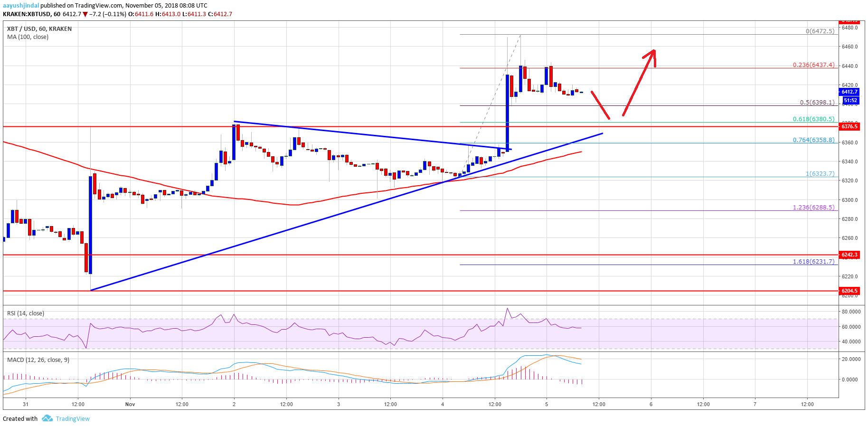The image size is (868, 427).
Task: Click the aayushjindal author name
Action: click(21, 6)
